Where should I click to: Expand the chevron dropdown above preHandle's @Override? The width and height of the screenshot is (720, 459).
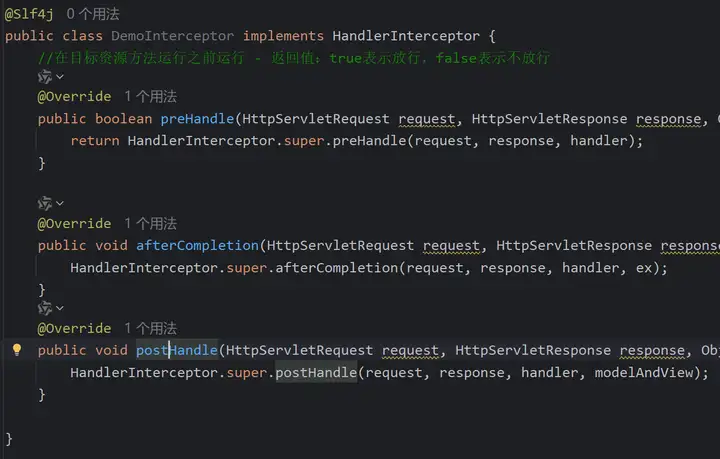click(60, 77)
